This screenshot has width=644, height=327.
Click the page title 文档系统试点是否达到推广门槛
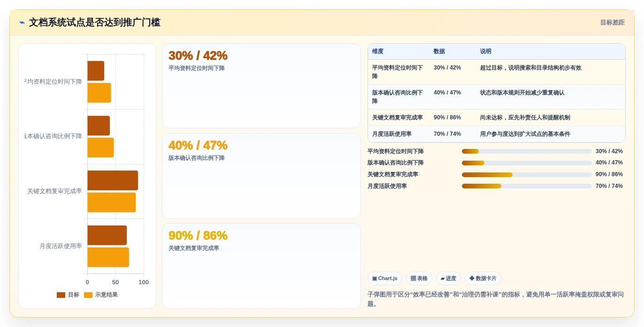pos(95,23)
